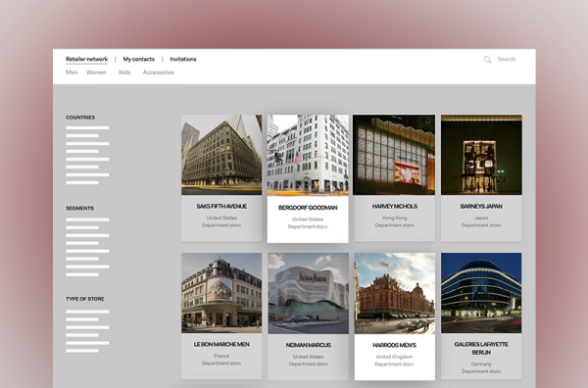Image resolution: width=588 pixels, height=388 pixels.
Task: Click the HARVEY NICHOLS title
Action: 395,206
